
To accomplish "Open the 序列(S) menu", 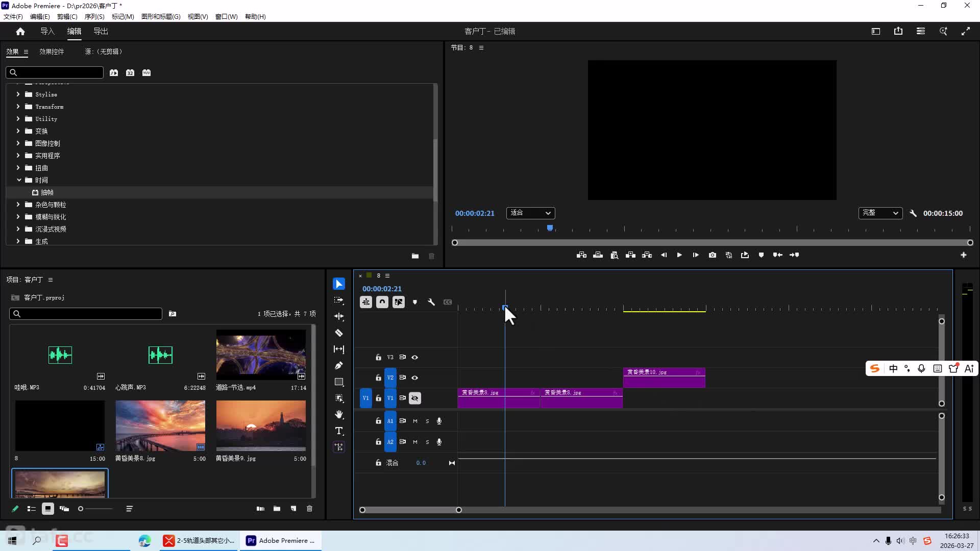I will pyautogui.click(x=94, y=16).
